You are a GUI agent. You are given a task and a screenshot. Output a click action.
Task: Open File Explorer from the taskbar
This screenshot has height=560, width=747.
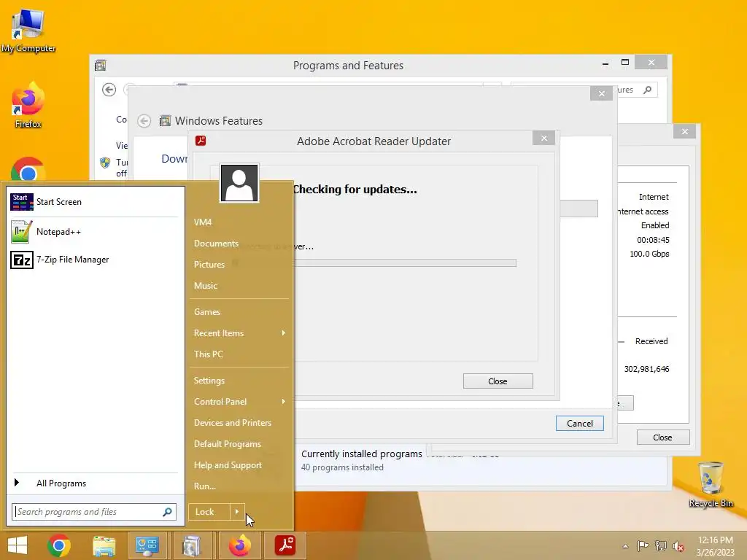coord(104,545)
